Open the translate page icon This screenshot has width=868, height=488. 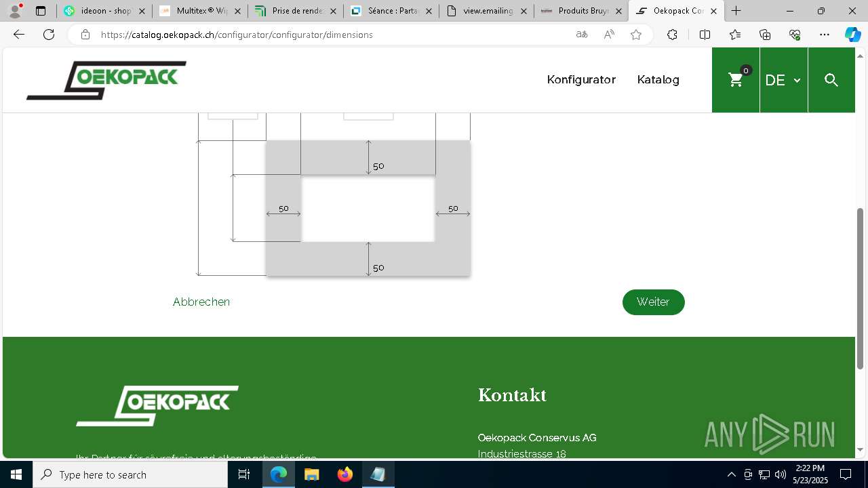click(x=581, y=35)
